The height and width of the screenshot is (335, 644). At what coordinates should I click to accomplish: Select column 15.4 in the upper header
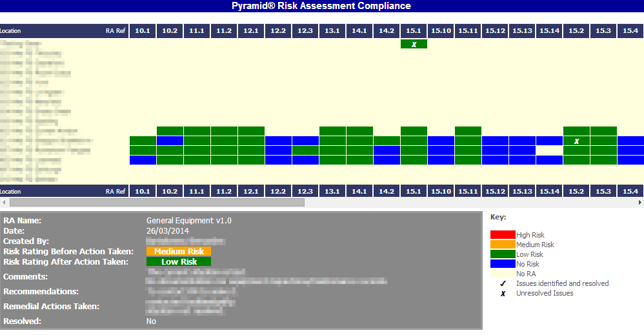point(630,31)
